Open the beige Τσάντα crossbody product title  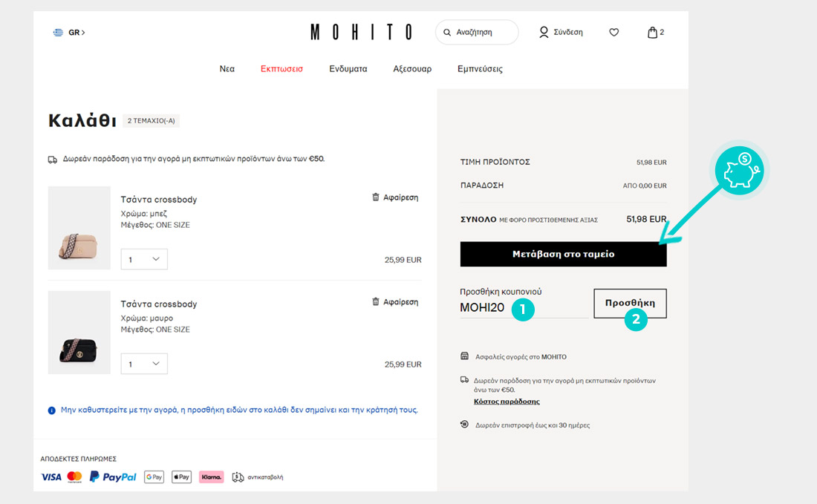(159, 200)
